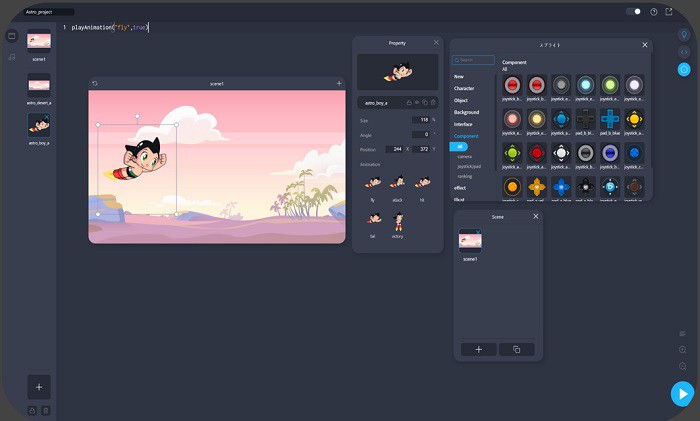The image size is (700, 421).
Task: Select joystick/pad subcategory
Action: (471, 166)
